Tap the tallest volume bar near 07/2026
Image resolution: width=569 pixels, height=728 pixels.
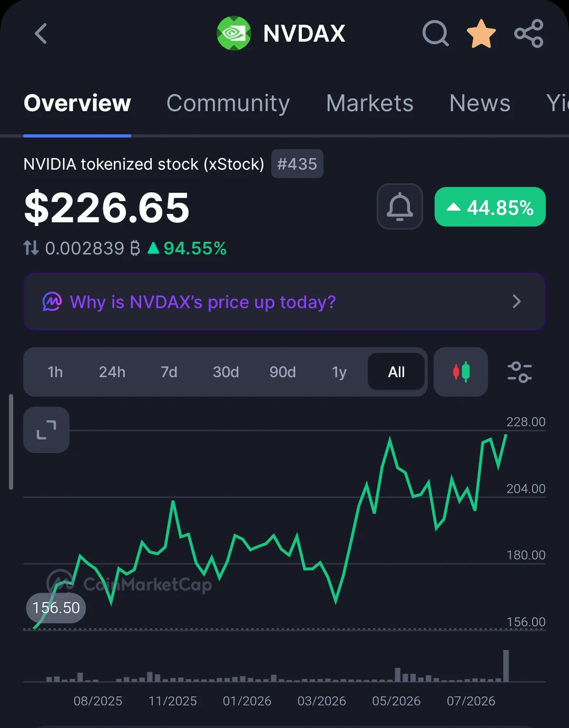[x=506, y=666]
